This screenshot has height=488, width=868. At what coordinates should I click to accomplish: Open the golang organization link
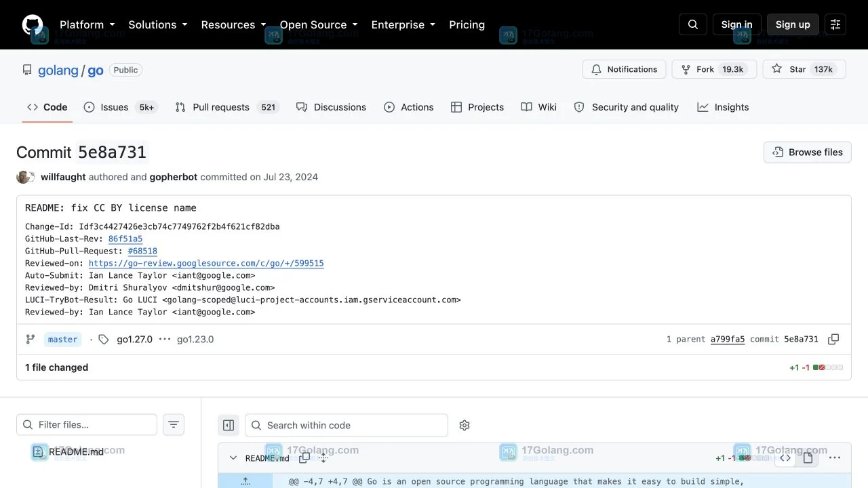click(x=58, y=70)
